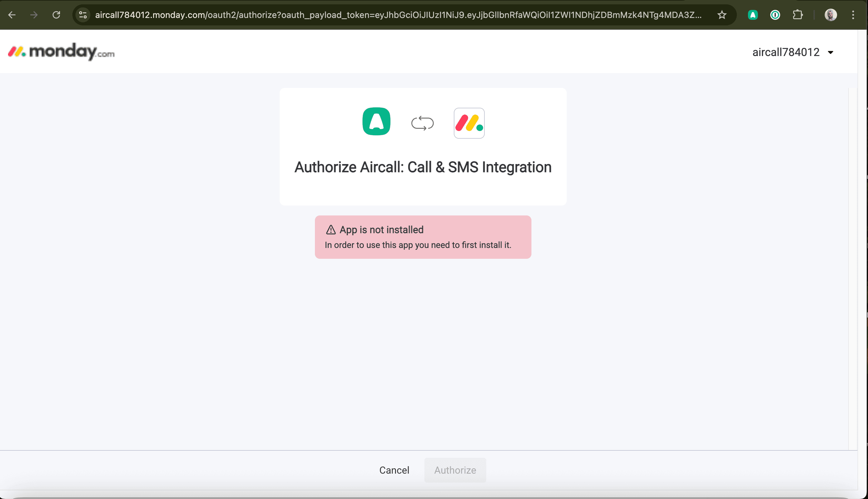Click the warning triangle icon in alert
This screenshot has width=868, height=499.
(x=331, y=230)
